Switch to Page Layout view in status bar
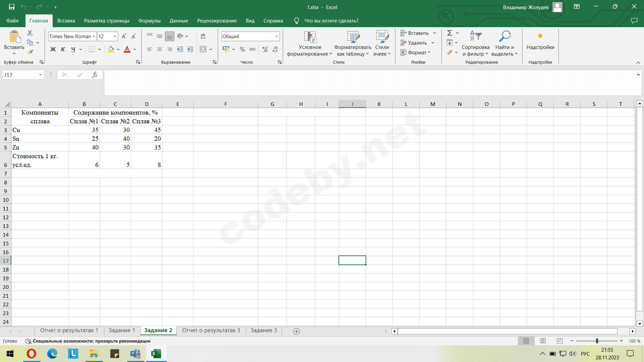The height and width of the screenshot is (362, 644). pyautogui.click(x=543, y=341)
